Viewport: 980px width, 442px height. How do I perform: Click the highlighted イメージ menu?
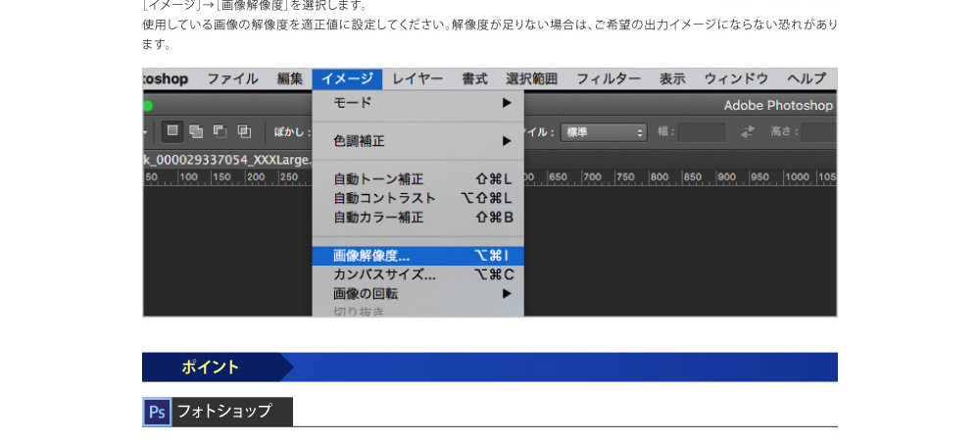point(347,78)
